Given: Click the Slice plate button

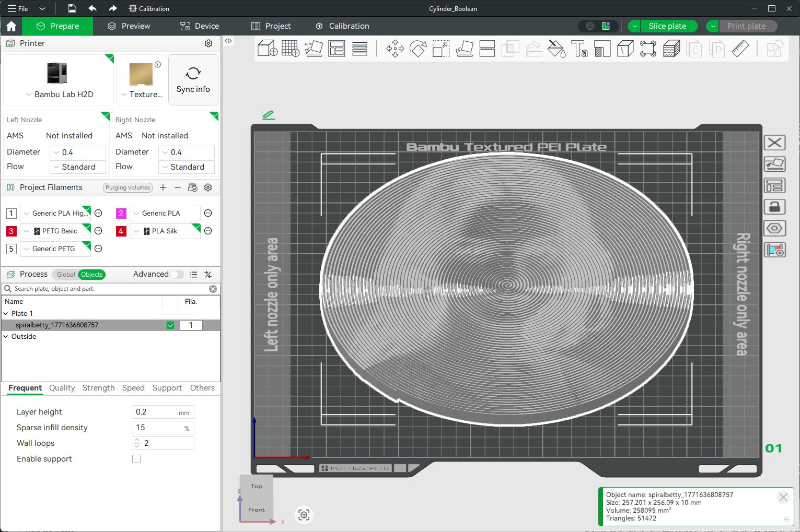Looking at the screenshot, I should click(667, 26).
